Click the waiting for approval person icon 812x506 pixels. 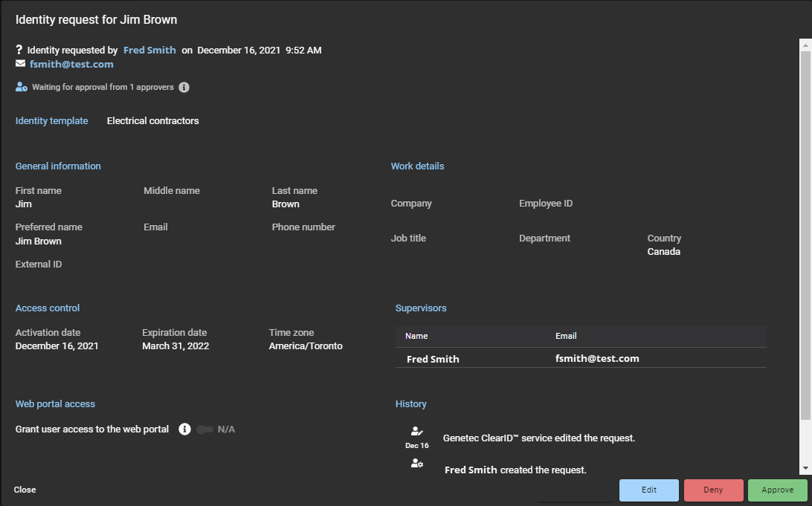[22, 87]
